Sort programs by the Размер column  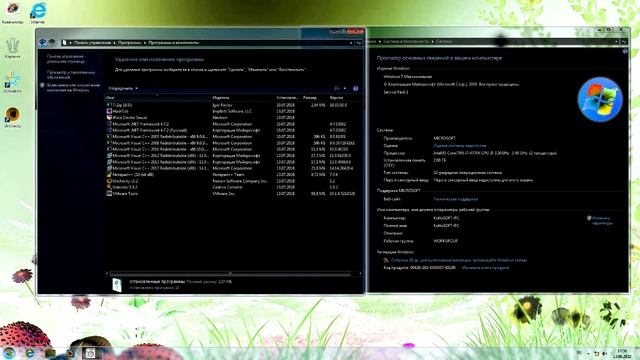pos(314,98)
